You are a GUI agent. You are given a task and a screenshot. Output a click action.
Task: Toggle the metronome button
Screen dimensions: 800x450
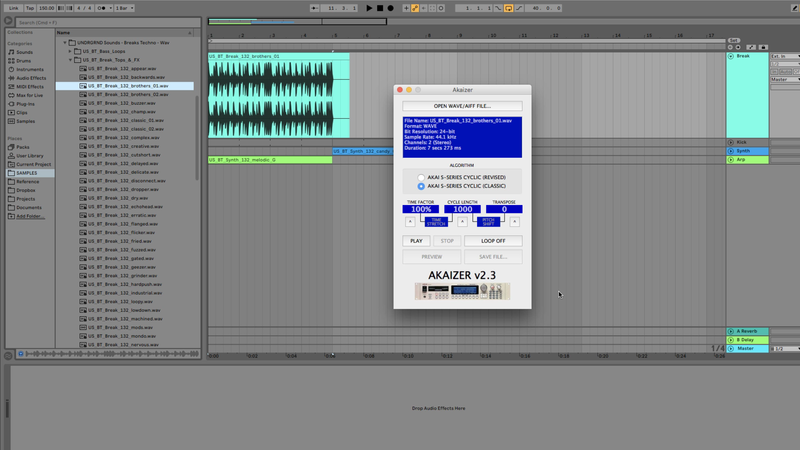tap(102, 8)
